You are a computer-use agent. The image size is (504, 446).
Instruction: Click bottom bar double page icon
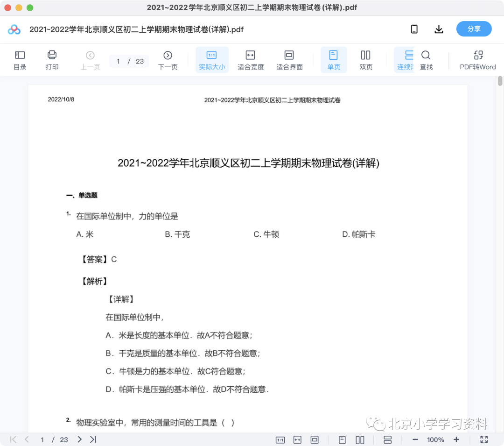[x=360, y=439]
